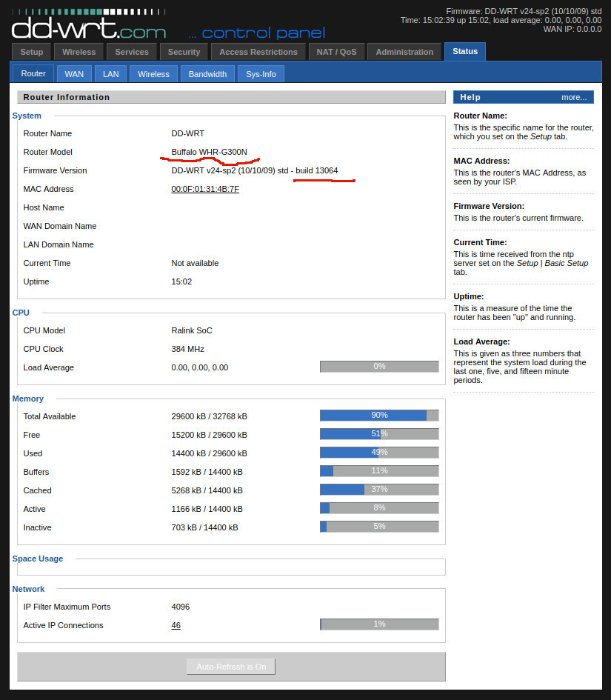Click the header Firmware: DD-WRT v24-sp2 line
This screenshot has height=700, width=611.
[524, 11]
